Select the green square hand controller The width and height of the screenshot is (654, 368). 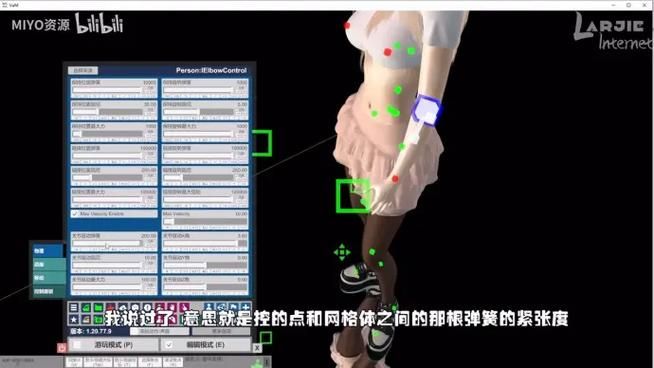pyautogui.click(x=352, y=196)
